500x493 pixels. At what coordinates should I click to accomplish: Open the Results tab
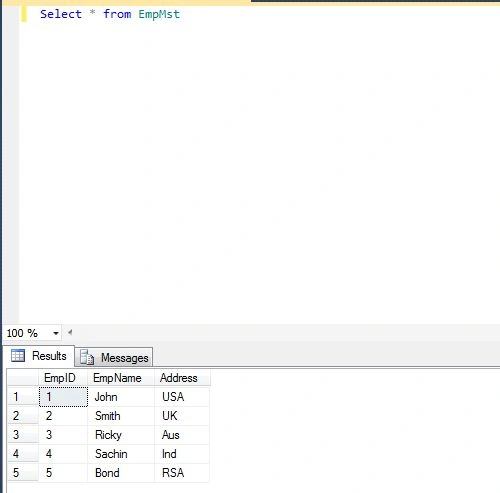coord(39,356)
